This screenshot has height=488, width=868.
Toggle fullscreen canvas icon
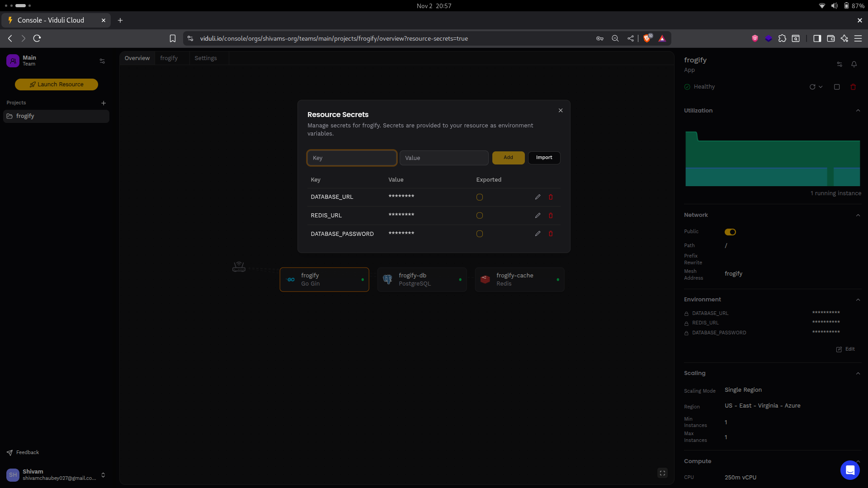pos(662,473)
